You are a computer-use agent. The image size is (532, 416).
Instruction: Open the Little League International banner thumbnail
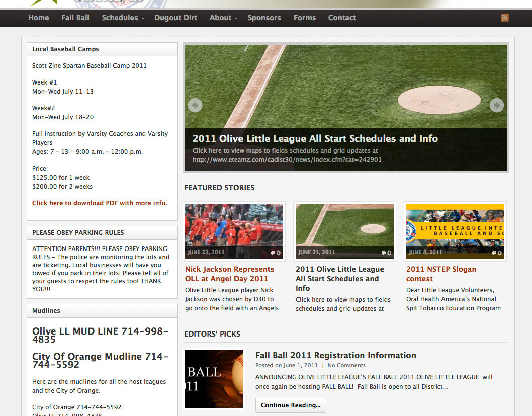click(x=456, y=231)
